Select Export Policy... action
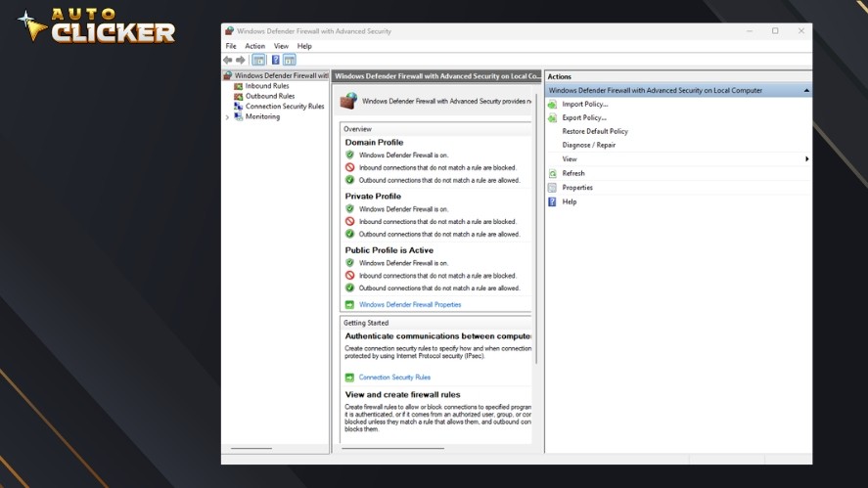 point(584,118)
